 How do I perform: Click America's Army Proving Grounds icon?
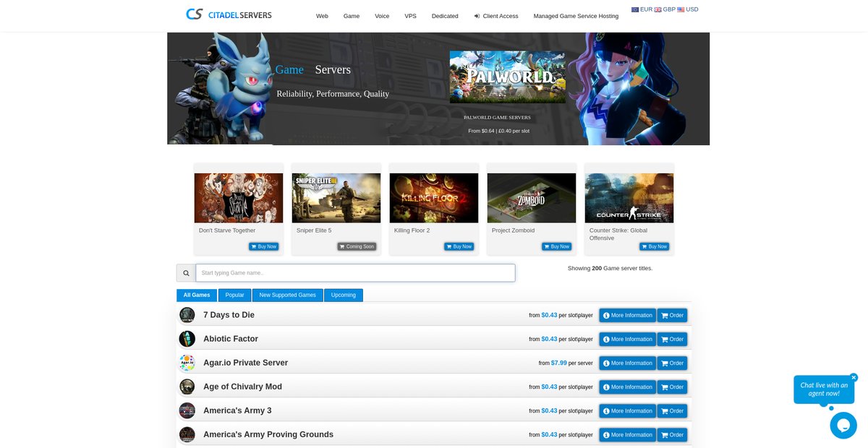[187, 434]
